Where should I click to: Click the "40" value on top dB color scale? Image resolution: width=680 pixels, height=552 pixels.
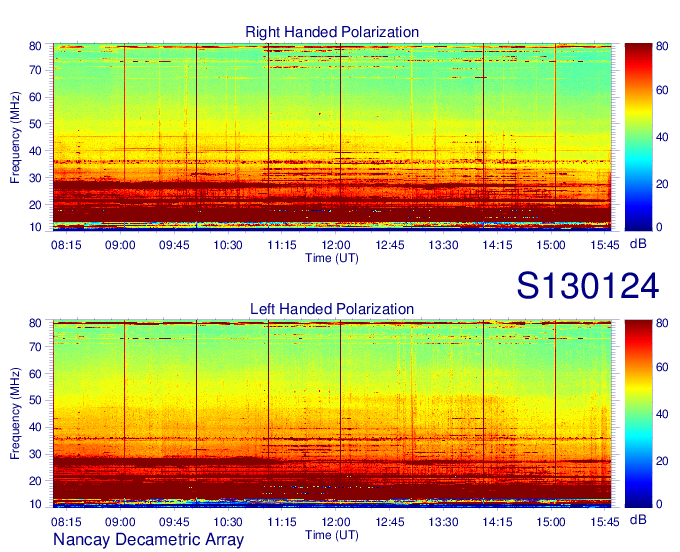click(x=662, y=137)
